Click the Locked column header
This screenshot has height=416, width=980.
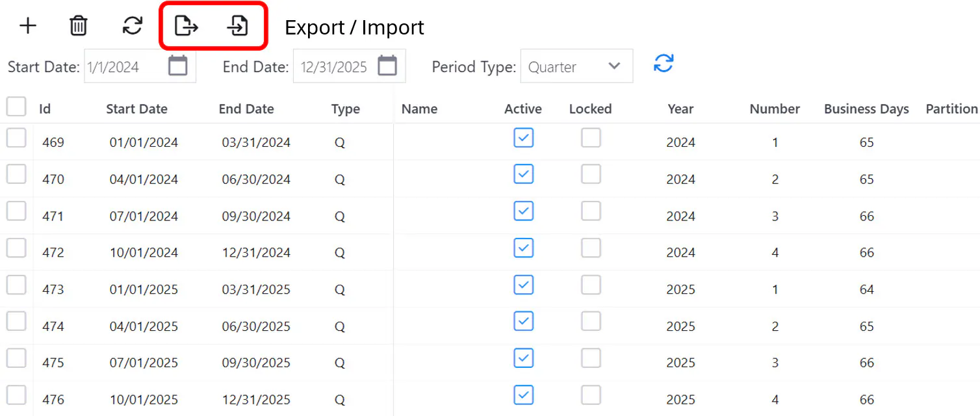590,109
